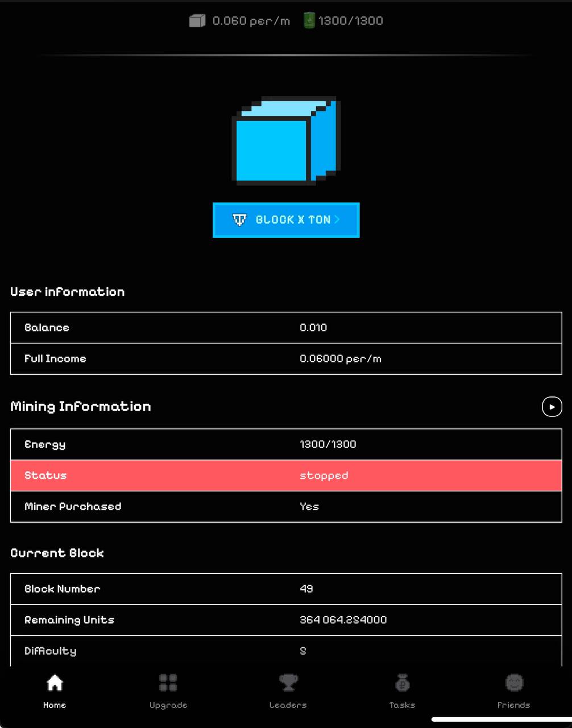Click the 0.06000 per/m income value
This screenshot has height=728, width=572.
(341, 359)
